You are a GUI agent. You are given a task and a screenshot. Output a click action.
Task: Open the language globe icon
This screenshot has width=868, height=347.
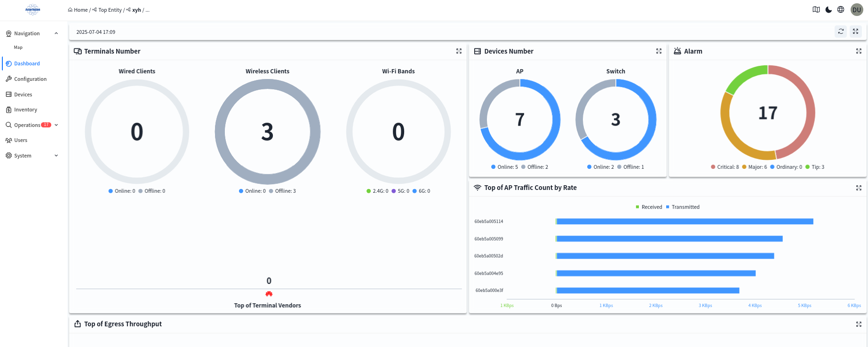point(841,10)
